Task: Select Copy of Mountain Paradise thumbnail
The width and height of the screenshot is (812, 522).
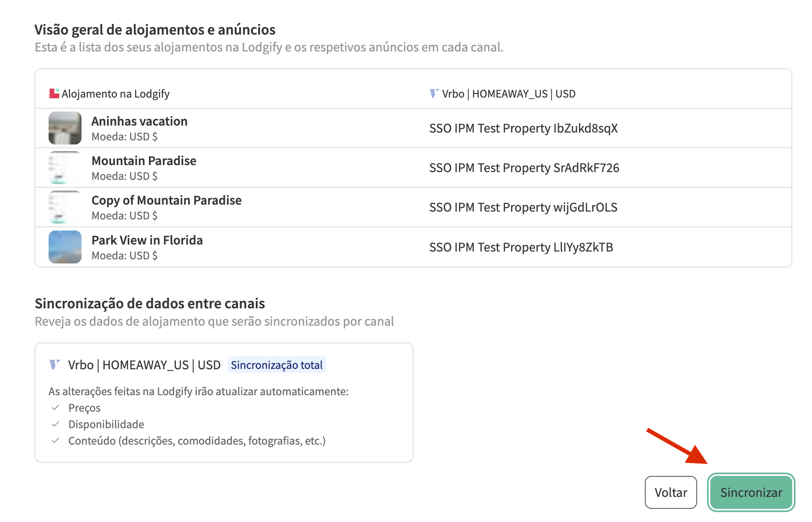Action: click(65, 207)
